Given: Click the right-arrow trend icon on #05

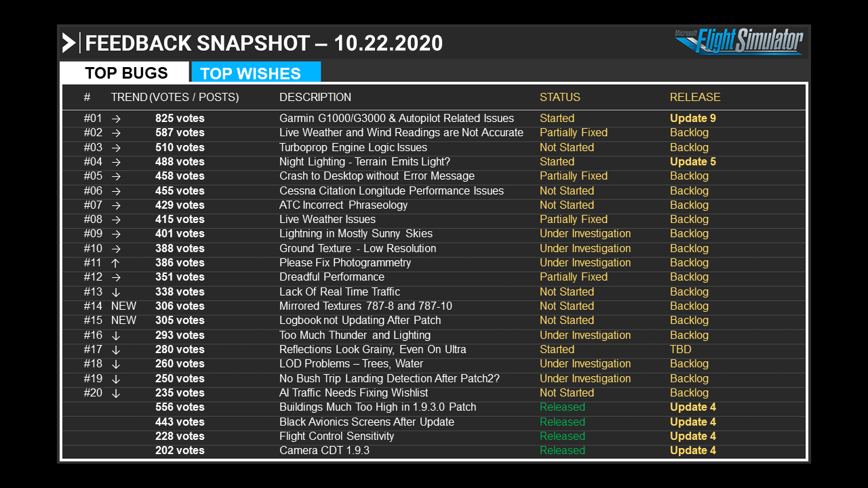Looking at the screenshot, I should click(x=116, y=176).
